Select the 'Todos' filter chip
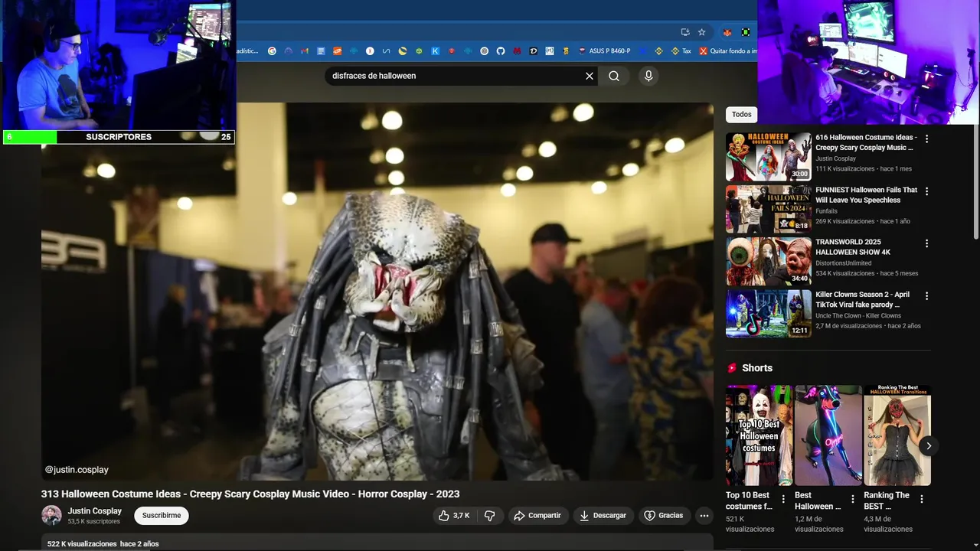 741,114
